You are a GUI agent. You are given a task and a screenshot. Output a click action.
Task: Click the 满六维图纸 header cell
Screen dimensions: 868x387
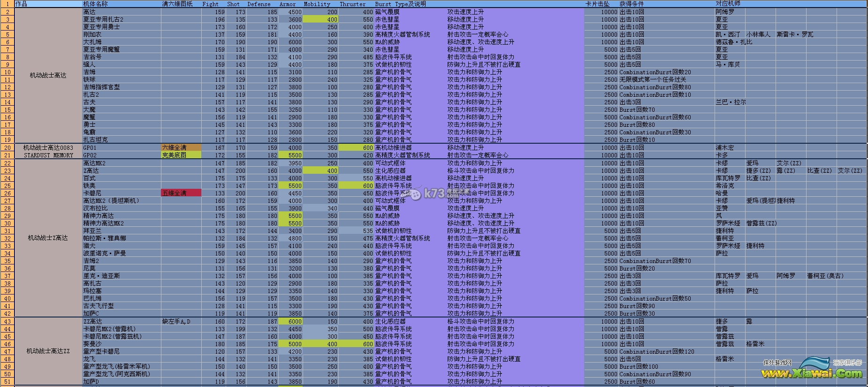(181, 4)
